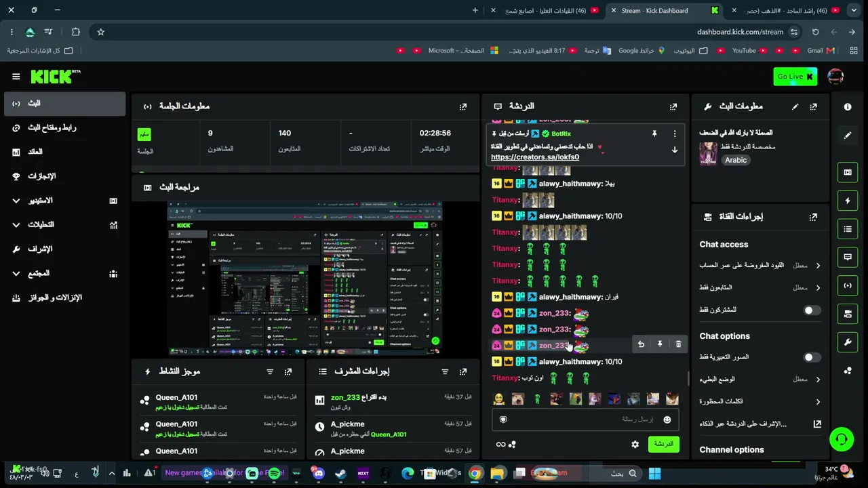Filter the إجراءات المشرف list
868x488 pixels.
click(x=445, y=371)
